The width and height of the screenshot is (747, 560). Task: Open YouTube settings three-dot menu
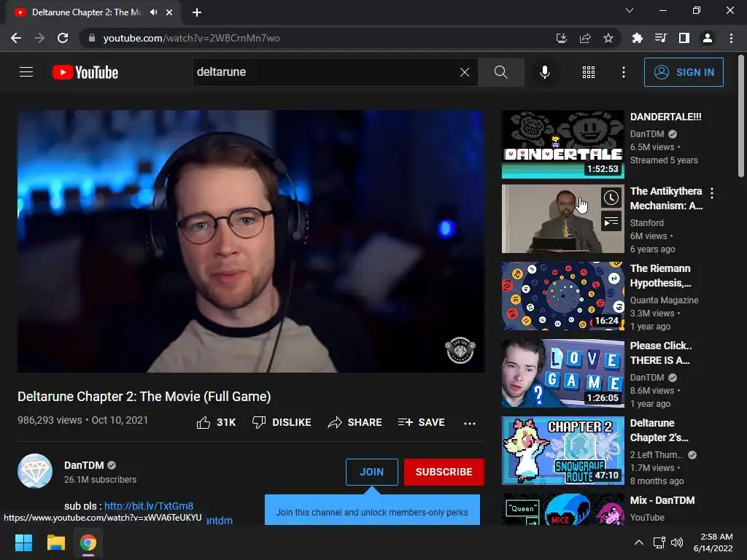click(623, 72)
